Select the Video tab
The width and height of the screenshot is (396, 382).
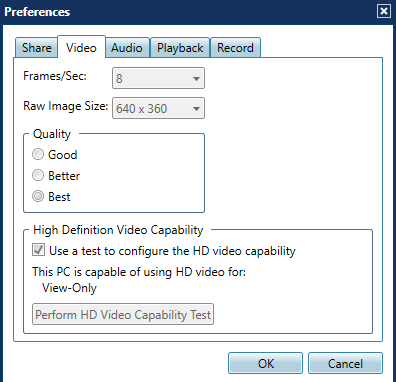(81, 47)
